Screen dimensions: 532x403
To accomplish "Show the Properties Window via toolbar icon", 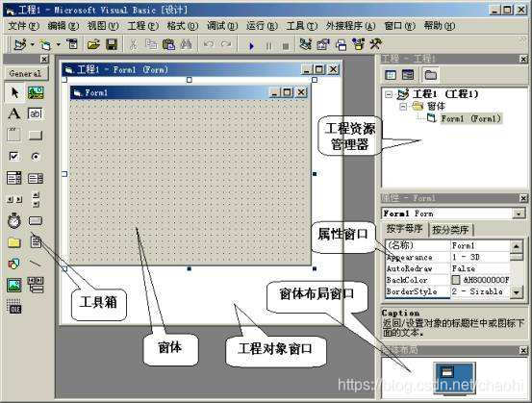I will pyautogui.click(x=323, y=44).
